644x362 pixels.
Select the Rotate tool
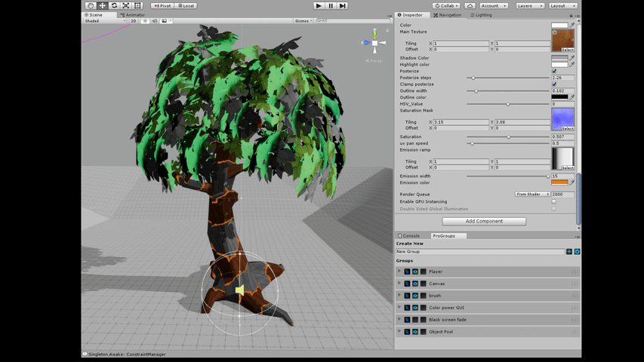click(x=114, y=5)
